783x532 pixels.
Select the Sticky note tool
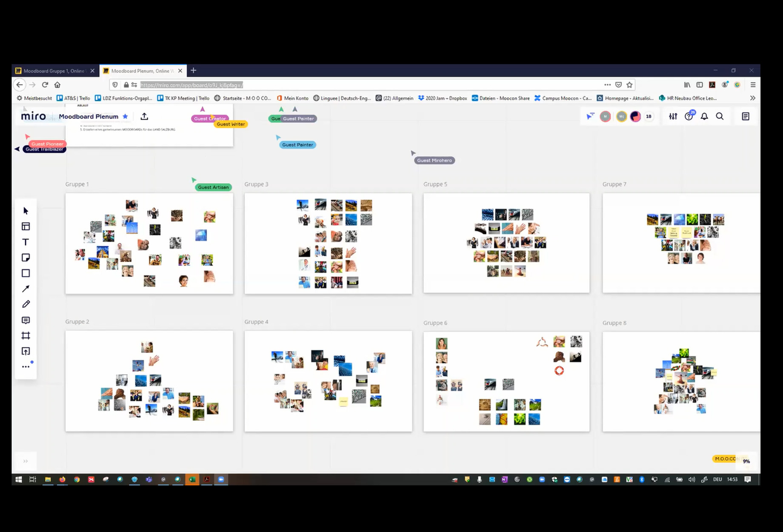point(26,257)
